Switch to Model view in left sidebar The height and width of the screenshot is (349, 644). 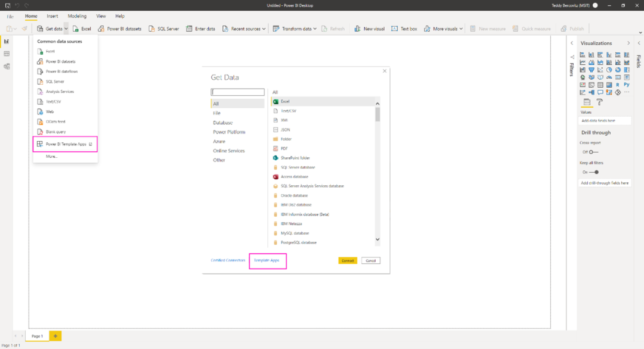tap(7, 66)
